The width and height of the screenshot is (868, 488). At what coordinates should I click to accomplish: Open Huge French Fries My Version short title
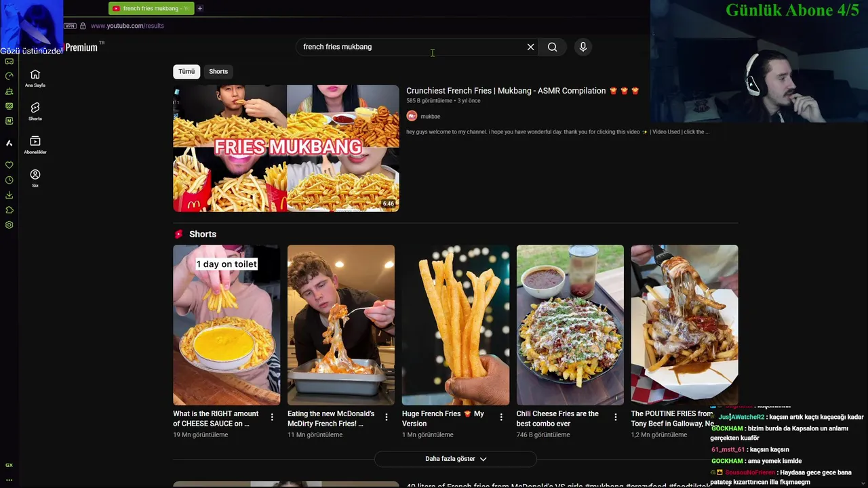[x=443, y=419]
